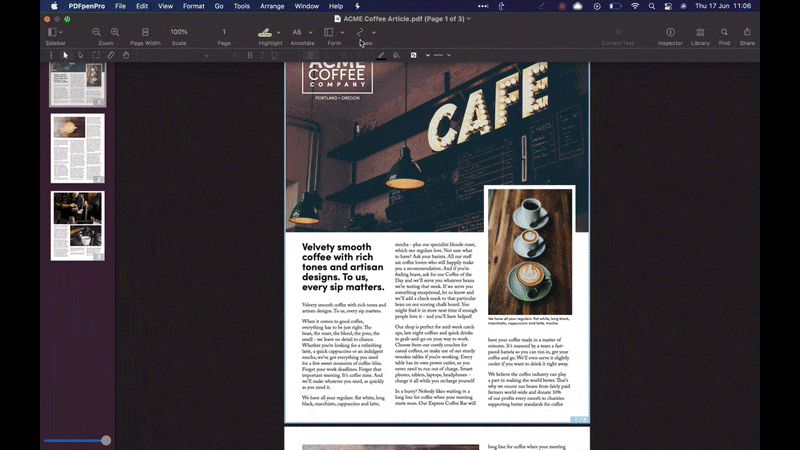Select the rectangle selection tool
Image resolution: width=800 pixels, height=450 pixels.
click(x=96, y=55)
